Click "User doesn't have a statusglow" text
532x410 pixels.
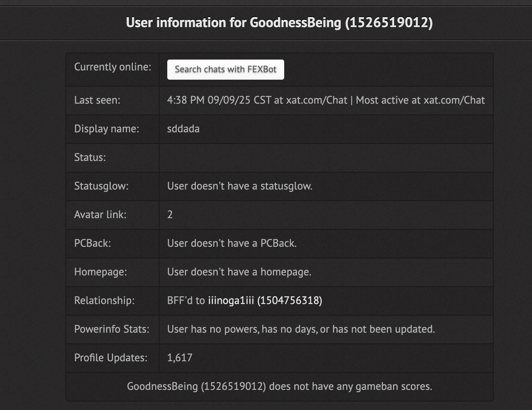240,186
